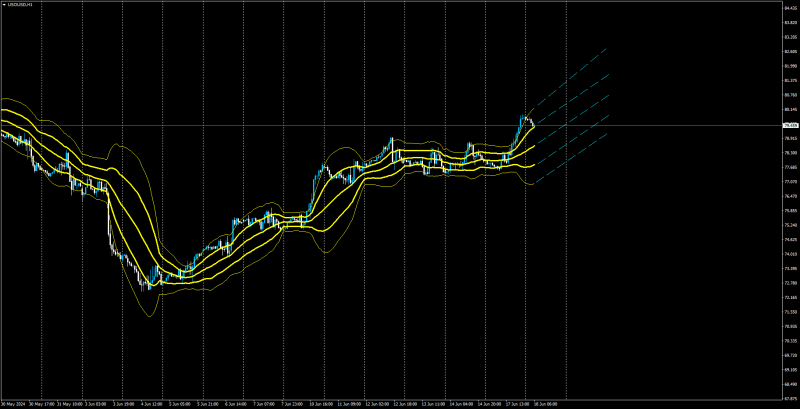Click the 78.915 price axis label
This screenshot has height=409, width=800.
click(x=791, y=139)
